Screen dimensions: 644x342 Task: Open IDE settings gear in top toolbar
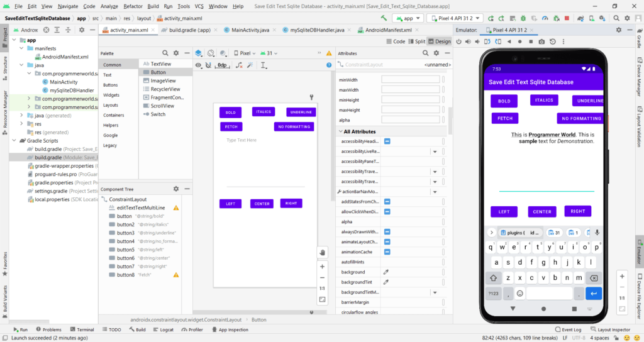pos(627,18)
